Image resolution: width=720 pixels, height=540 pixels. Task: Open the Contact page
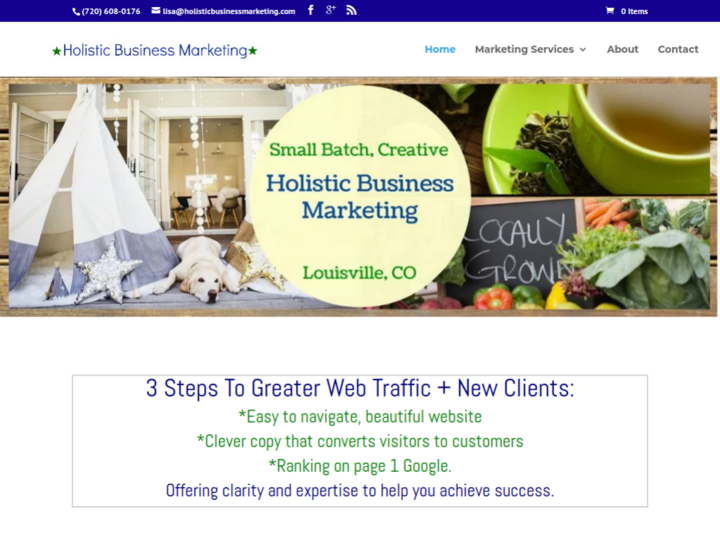(678, 49)
